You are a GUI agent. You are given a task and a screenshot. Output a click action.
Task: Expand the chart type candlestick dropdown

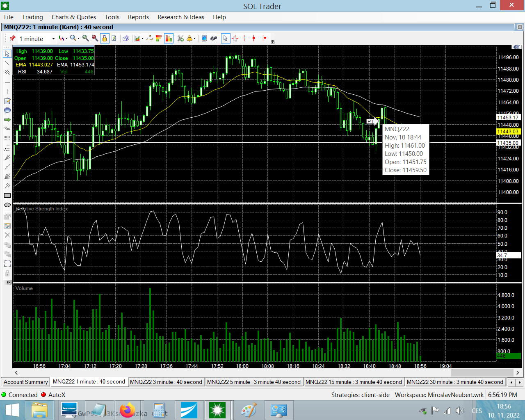coord(66,39)
